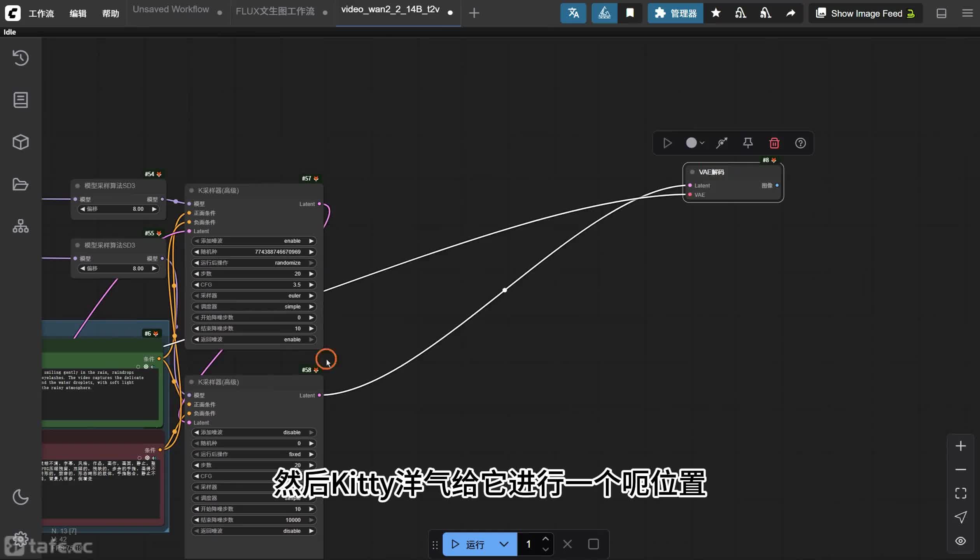
Task: Zoom out canvas with minus icon
Action: [x=961, y=469]
